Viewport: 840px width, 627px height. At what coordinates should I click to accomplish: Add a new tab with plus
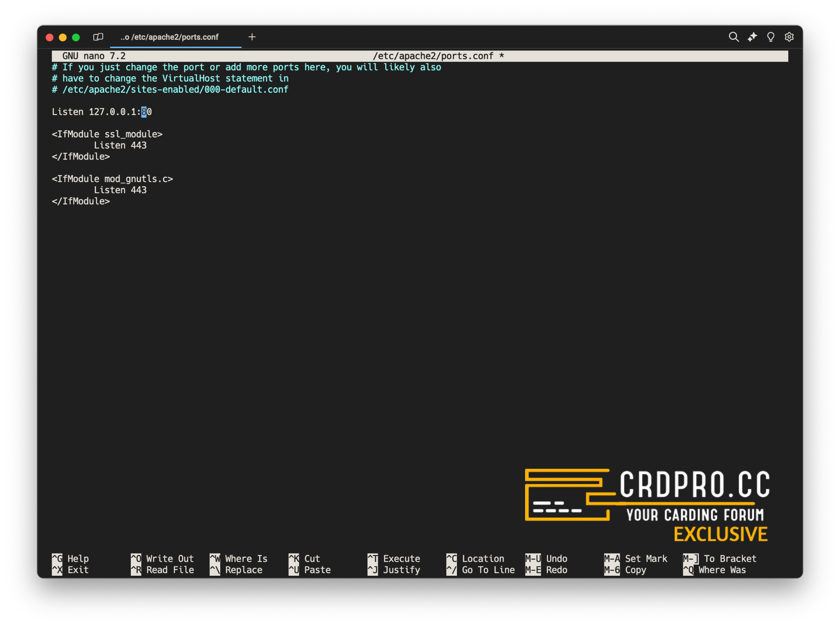[x=252, y=37]
